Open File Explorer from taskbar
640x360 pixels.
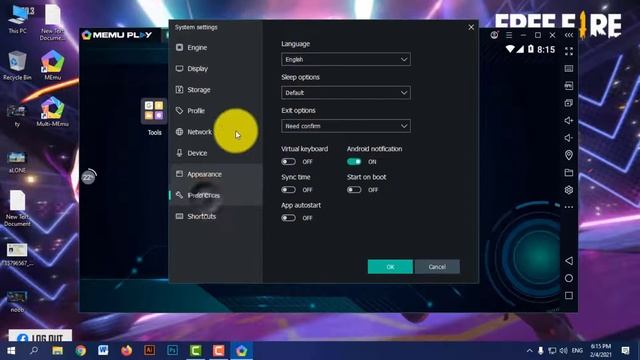57,351
